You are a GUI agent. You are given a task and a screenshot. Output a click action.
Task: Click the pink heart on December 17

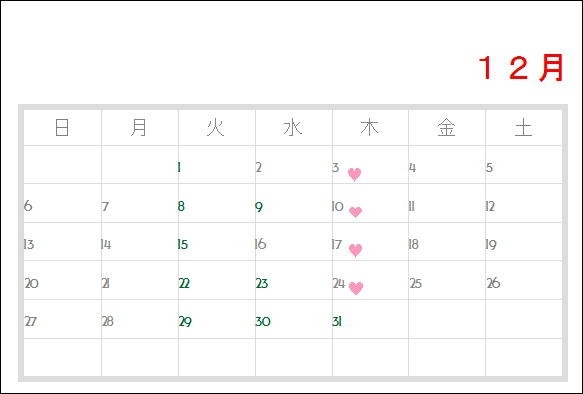(355, 251)
